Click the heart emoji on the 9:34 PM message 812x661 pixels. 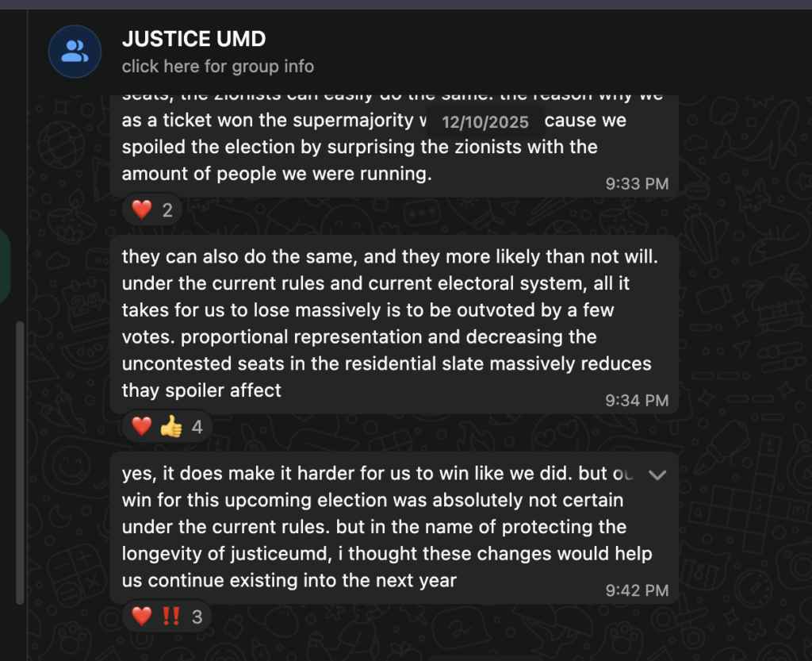click(142, 427)
